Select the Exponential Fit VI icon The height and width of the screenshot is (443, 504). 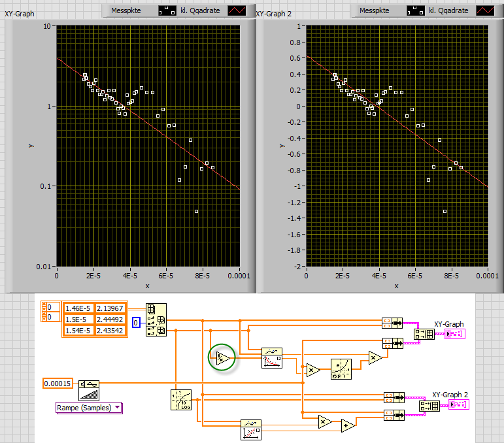point(272,358)
